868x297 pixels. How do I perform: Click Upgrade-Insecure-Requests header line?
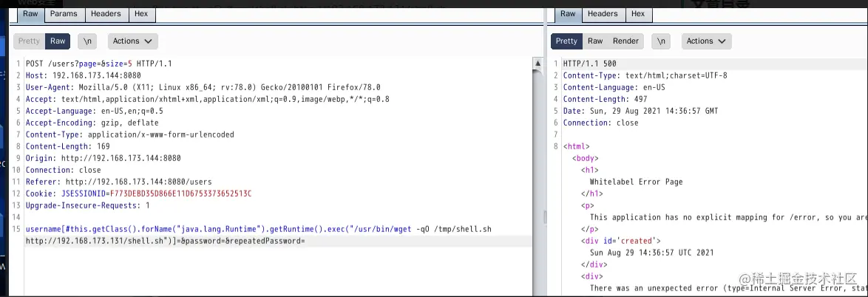(87, 205)
